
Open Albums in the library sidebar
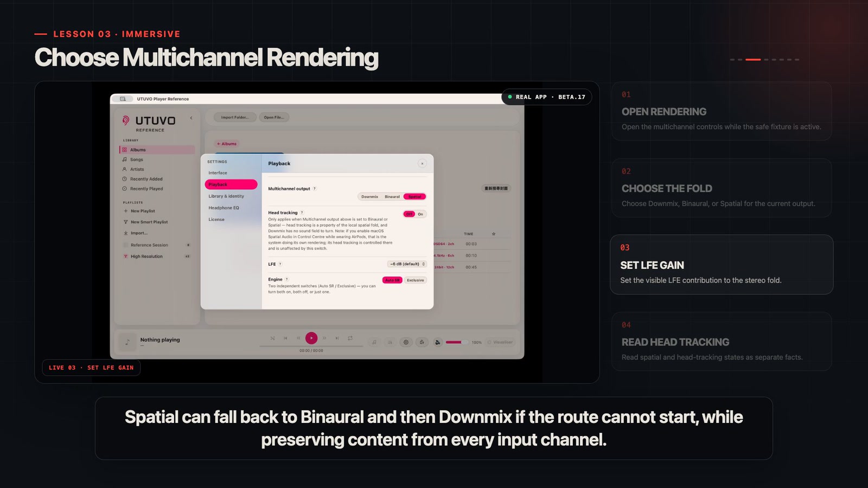click(157, 150)
